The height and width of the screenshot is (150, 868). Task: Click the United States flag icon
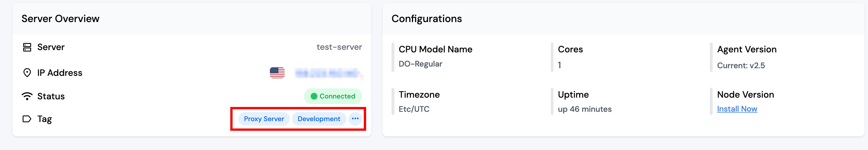(277, 73)
